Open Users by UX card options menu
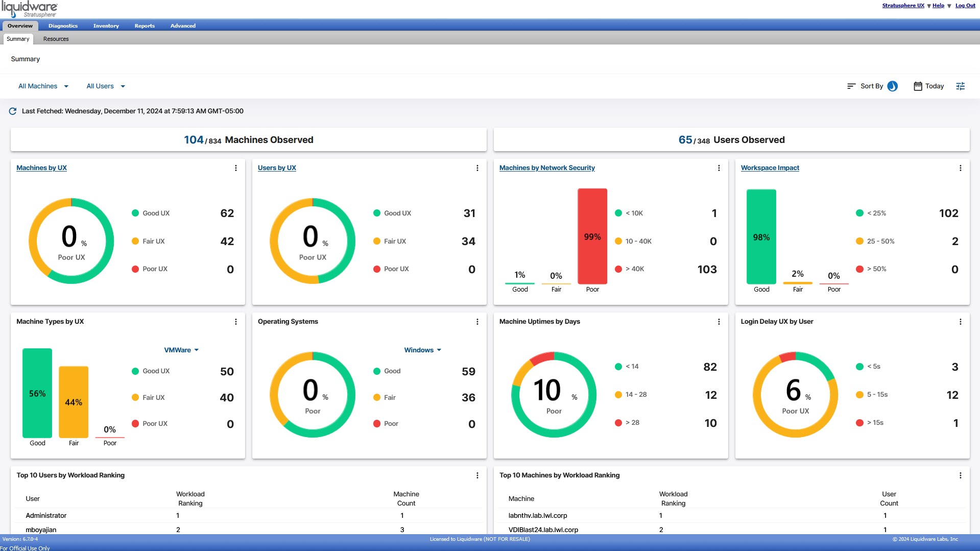 [477, 168]
